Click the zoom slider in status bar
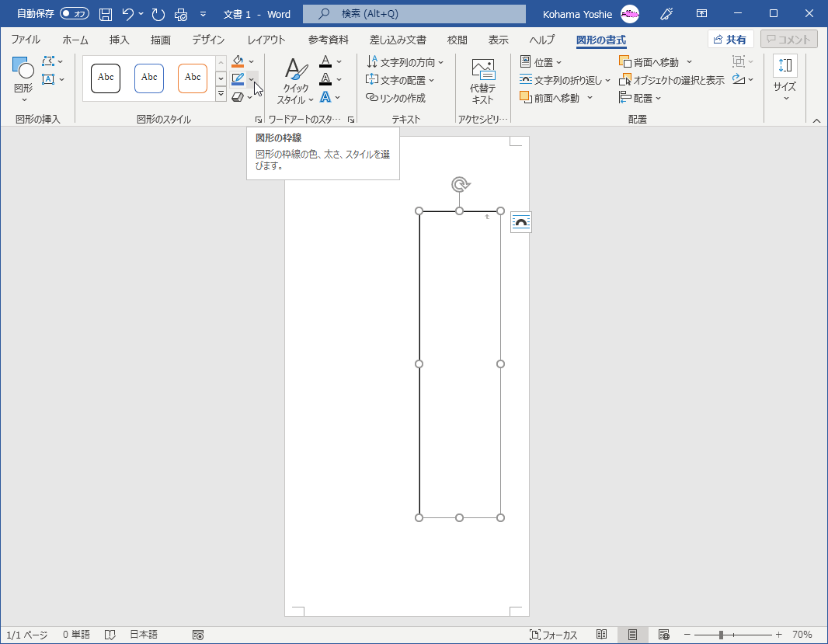 pyautogui.click(x=721, y=635)
